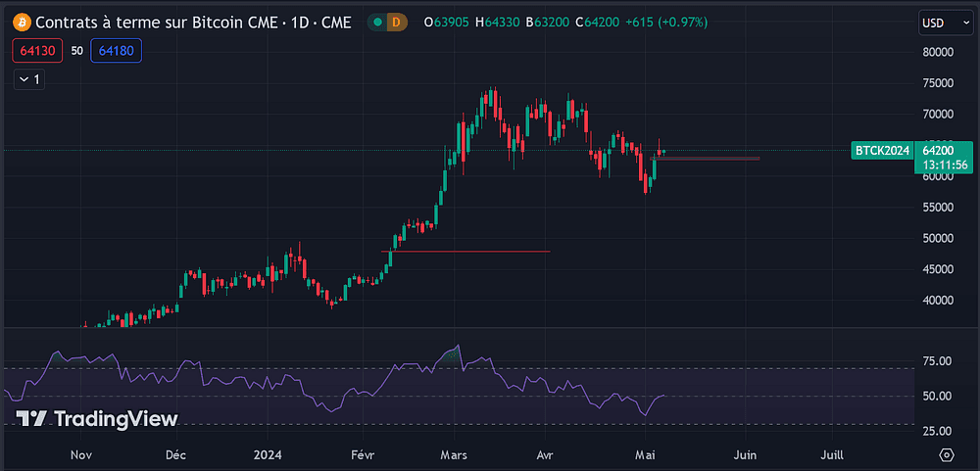The image size is (980, 471).
Task: Click the blue buy price 64180 button
Action: click(x=117, y=51)
